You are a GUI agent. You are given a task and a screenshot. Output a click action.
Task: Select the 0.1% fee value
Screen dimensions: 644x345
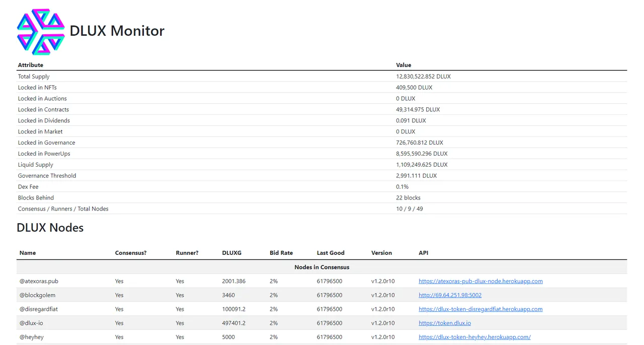402,187
